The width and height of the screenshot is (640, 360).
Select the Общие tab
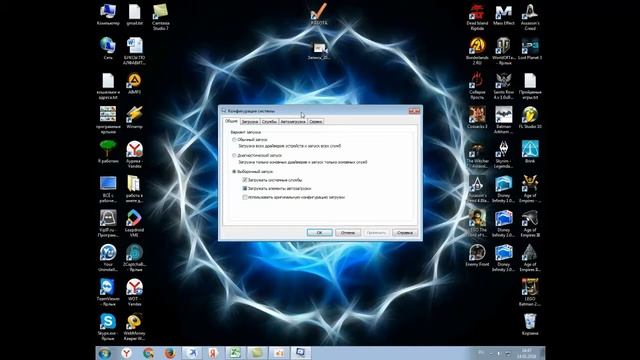231,121
